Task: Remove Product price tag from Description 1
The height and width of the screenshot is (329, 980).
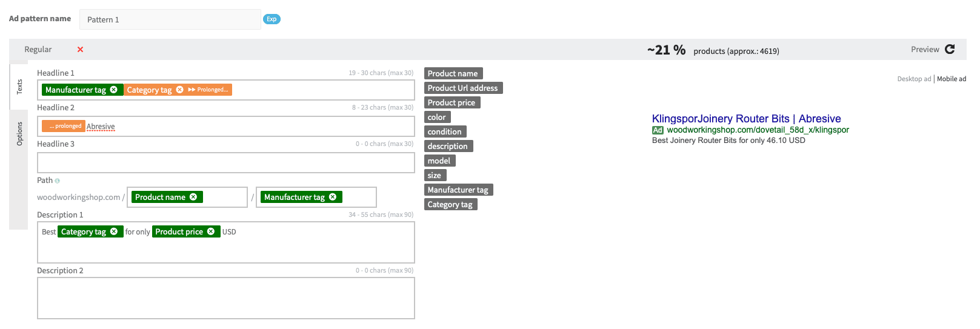Action: (211, 231)
